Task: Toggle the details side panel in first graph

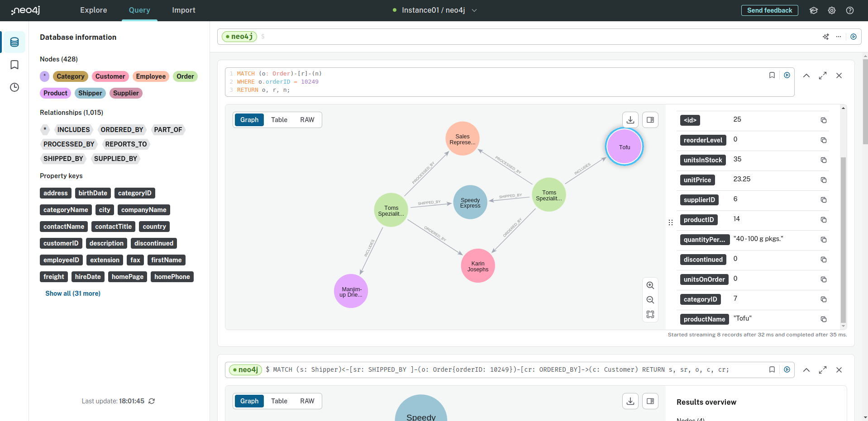Action: click(x=650, y=120)
